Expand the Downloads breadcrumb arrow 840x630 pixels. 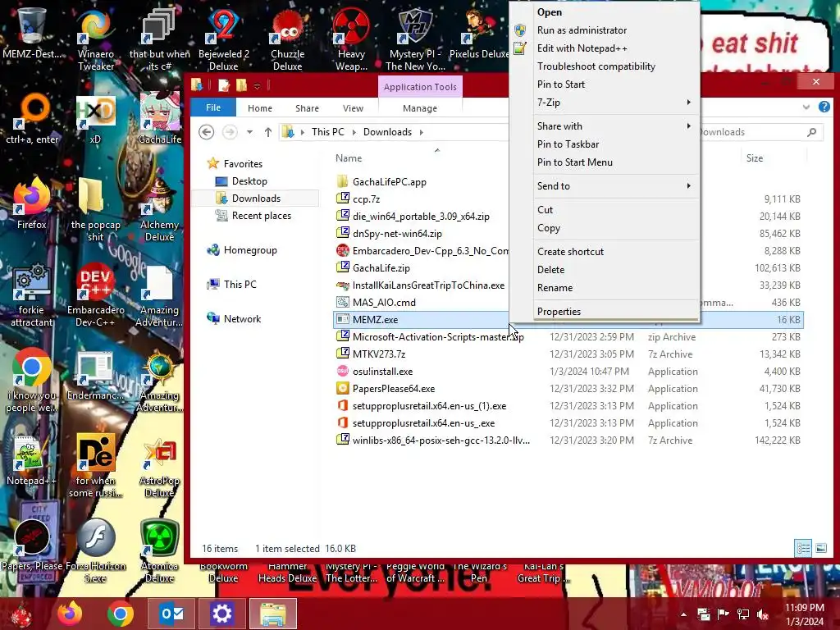[421, 132]
